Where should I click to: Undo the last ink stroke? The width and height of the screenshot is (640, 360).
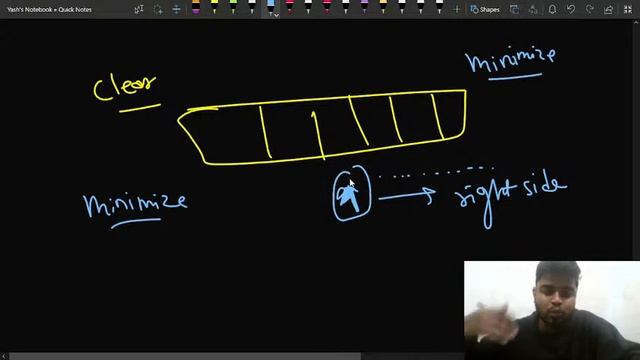pyautogui.click(x=571, y=9)
